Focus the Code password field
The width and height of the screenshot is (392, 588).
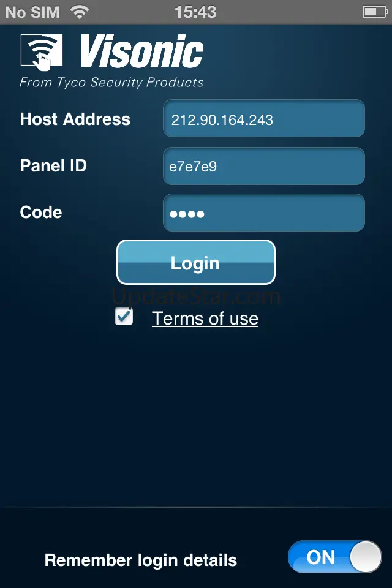click(264, 213)
